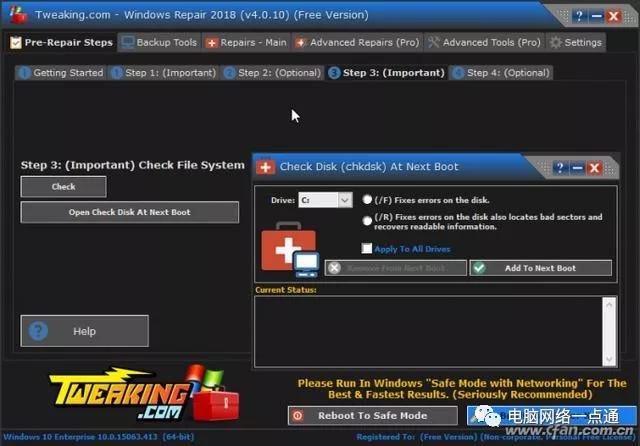Image resolution: width=640 pixels, height=446 pixels.
Task: Click Open Check Disk At Next Boot
Action: (x=130, y=212)
